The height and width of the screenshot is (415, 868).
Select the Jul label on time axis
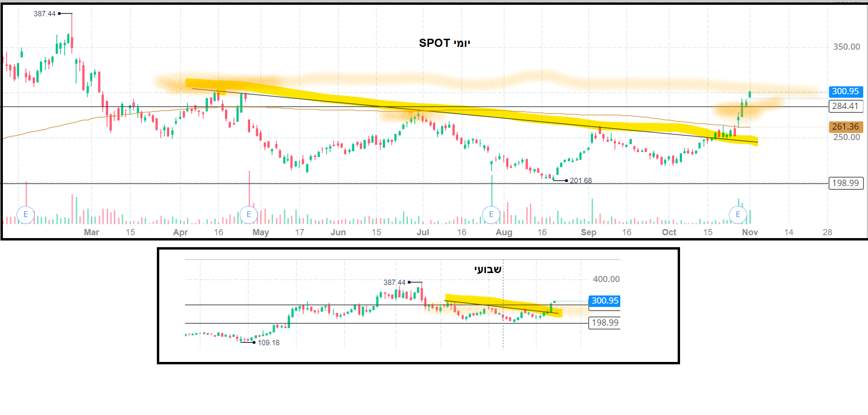423,232
